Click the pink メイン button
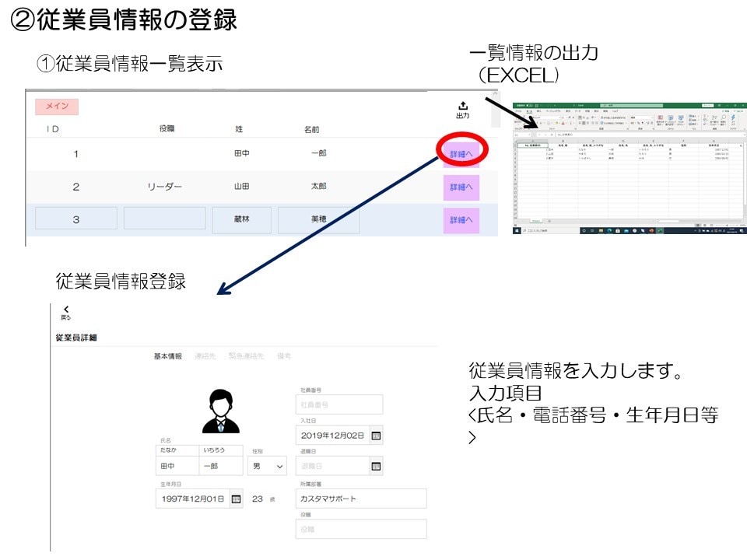This screenshot has height=560, width=747. click(57, 107)
